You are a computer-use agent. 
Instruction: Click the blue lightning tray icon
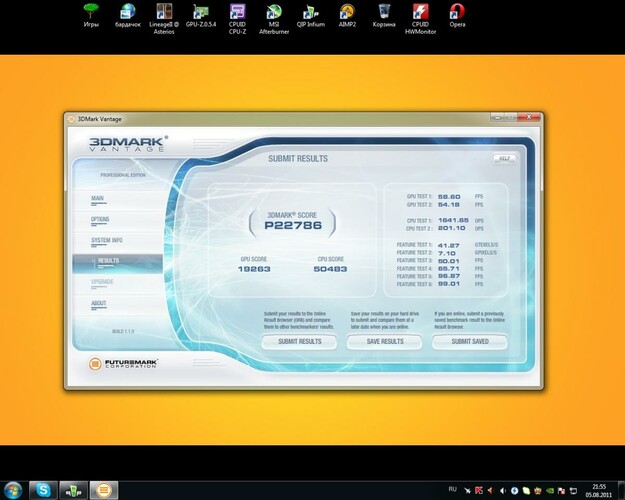[515, 490]
